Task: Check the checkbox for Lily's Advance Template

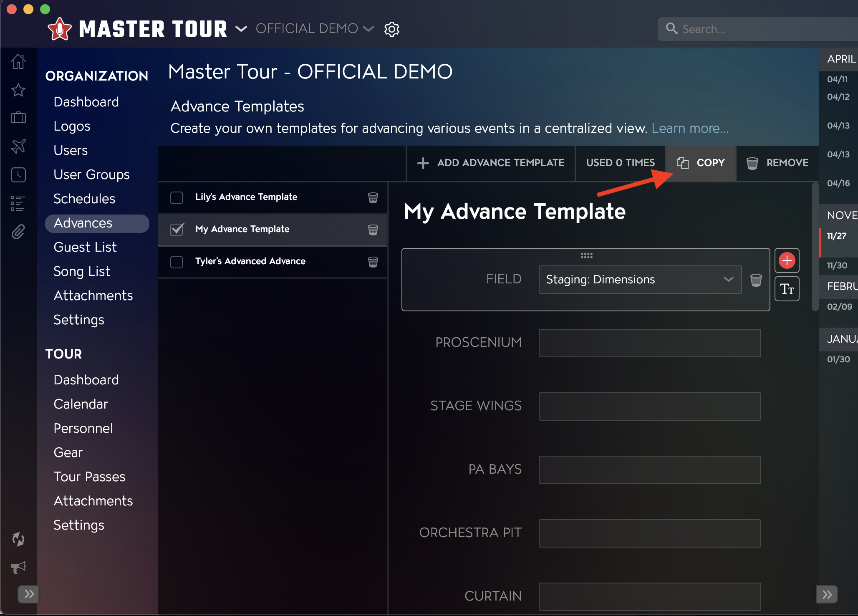Action: coord(177,198)
